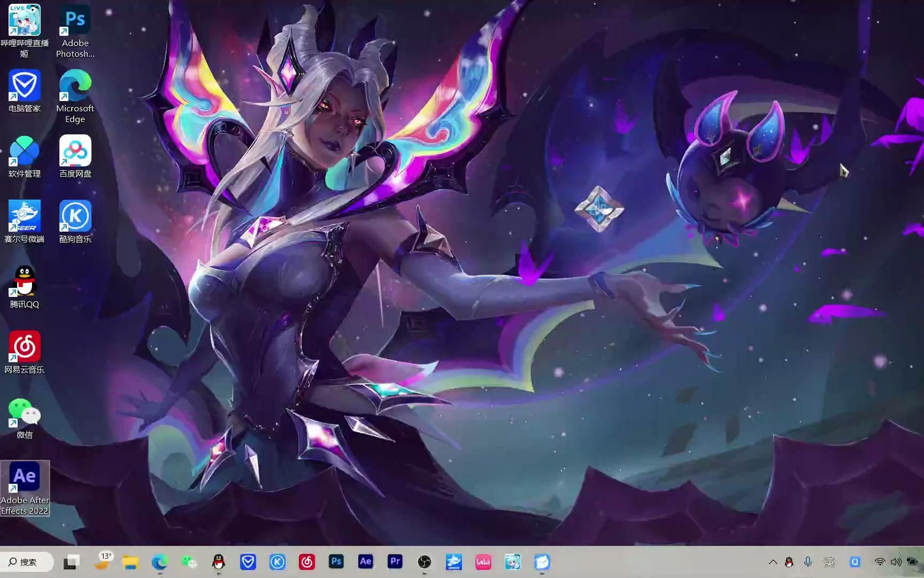This screenshot has height=578, width=924.
Task: Select the Microsoft Edge desktop shortcut
Action: (x=75, y=96)
